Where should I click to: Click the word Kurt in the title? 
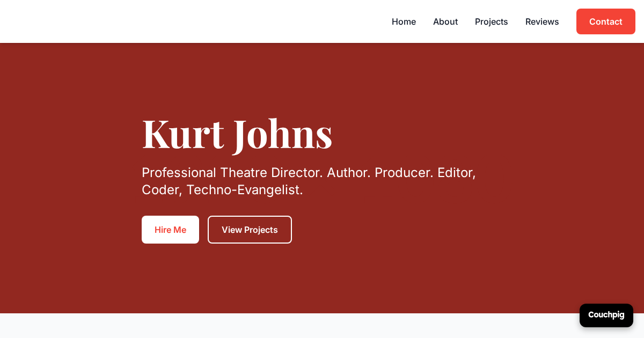182,134
